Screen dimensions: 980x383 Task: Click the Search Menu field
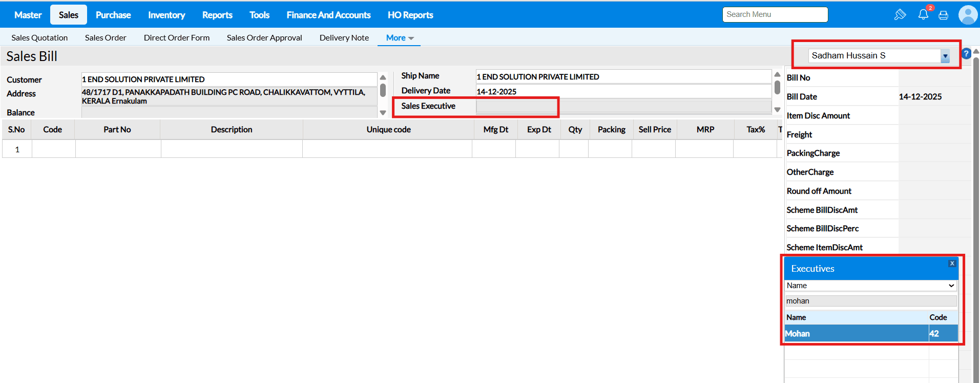tap(775, 14)
